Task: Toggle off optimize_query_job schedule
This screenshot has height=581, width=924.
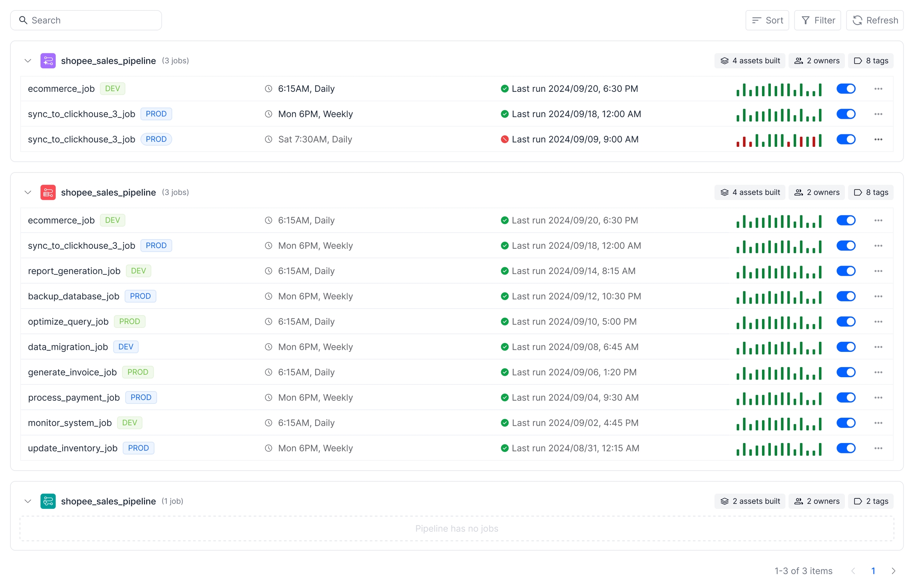Action: tap(846, 321)
